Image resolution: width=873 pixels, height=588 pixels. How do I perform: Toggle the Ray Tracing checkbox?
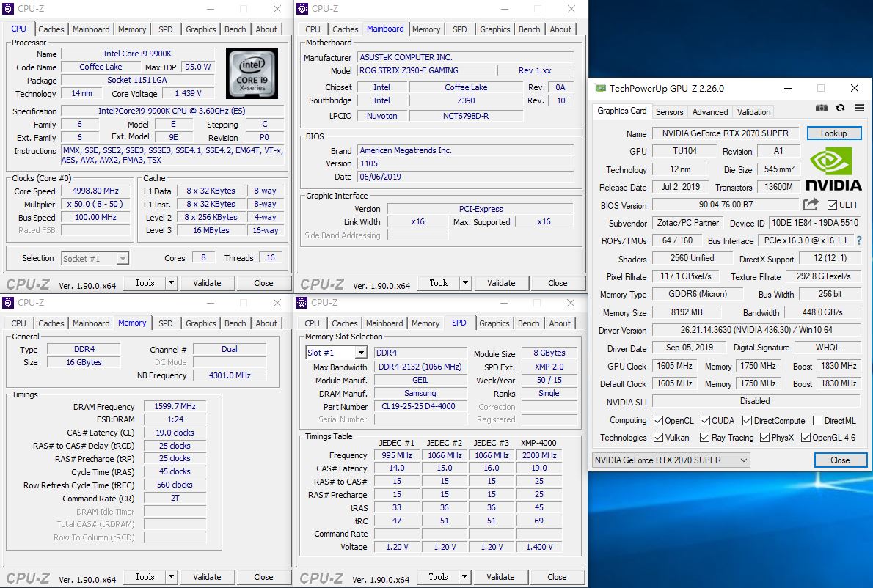[x=704, y=437]
